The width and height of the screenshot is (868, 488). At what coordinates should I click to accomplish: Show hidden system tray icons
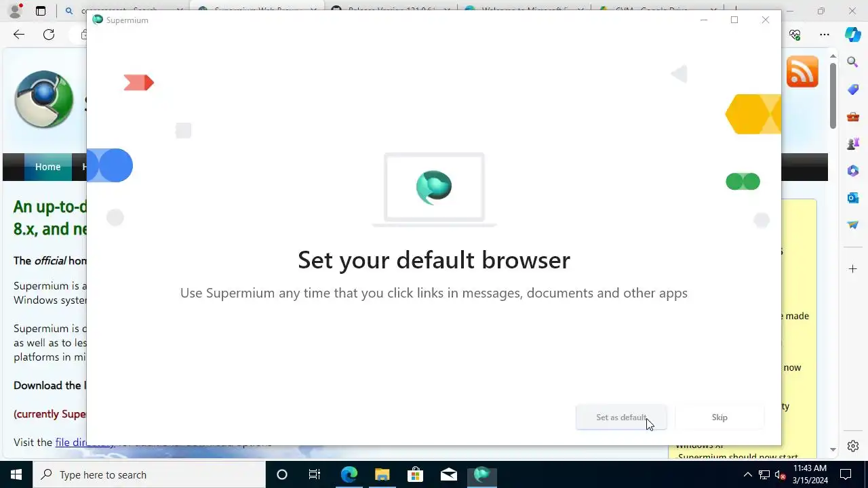tap(747, 474)
